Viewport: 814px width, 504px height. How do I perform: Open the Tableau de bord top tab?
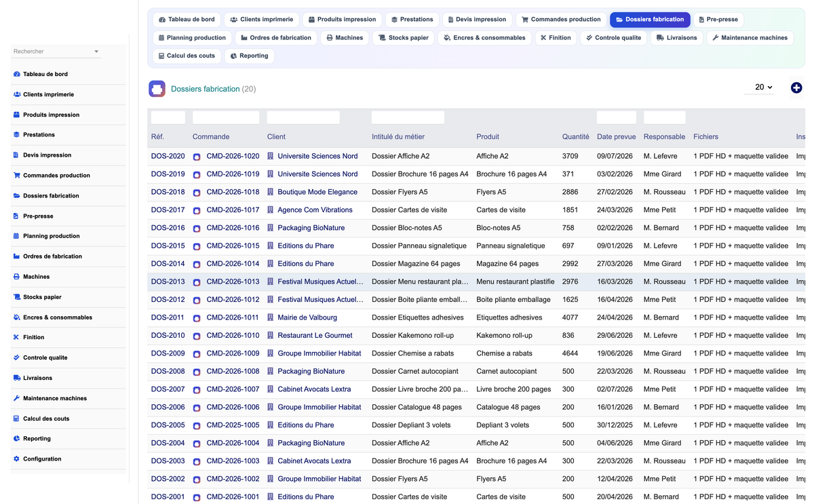pos(187,20)
